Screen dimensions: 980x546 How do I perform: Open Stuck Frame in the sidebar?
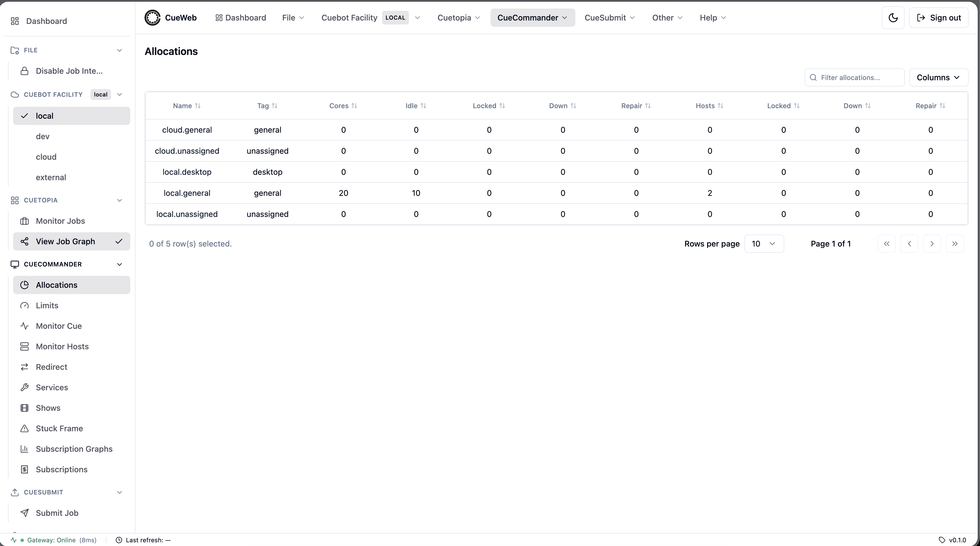[71, 429]
